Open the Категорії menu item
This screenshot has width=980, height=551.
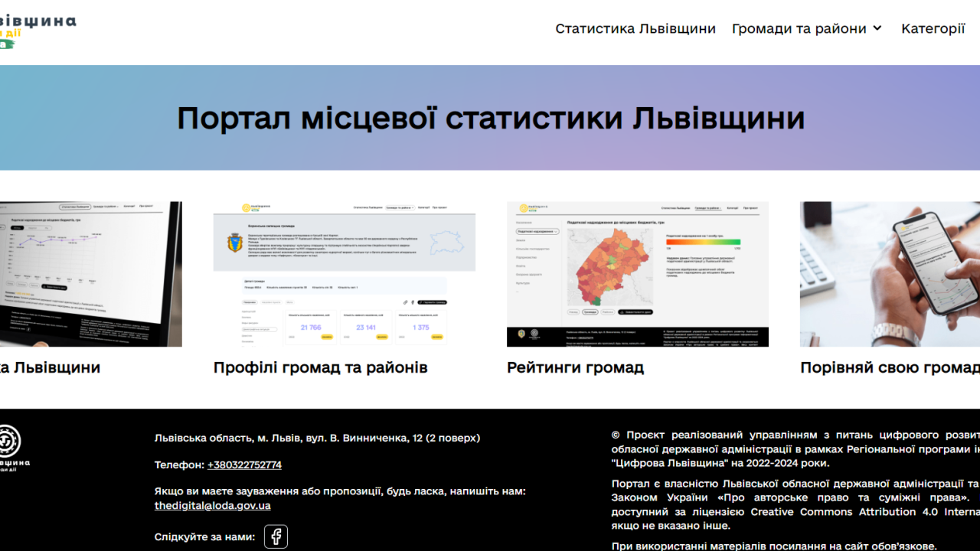coord(933,28)
